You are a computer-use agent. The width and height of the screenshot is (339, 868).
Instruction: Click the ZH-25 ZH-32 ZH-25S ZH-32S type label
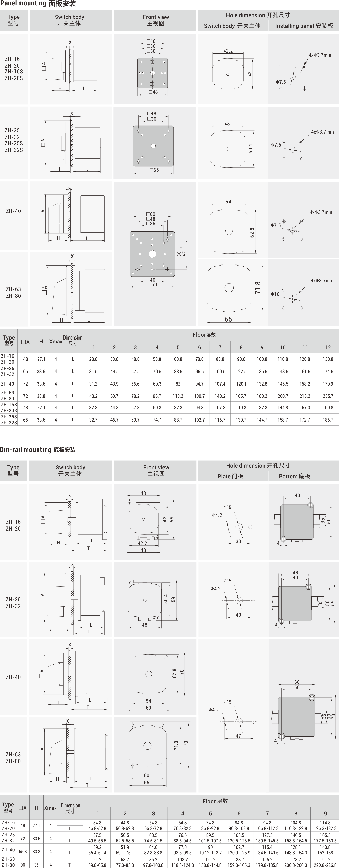pyautogui.click(x=14, y=140)
